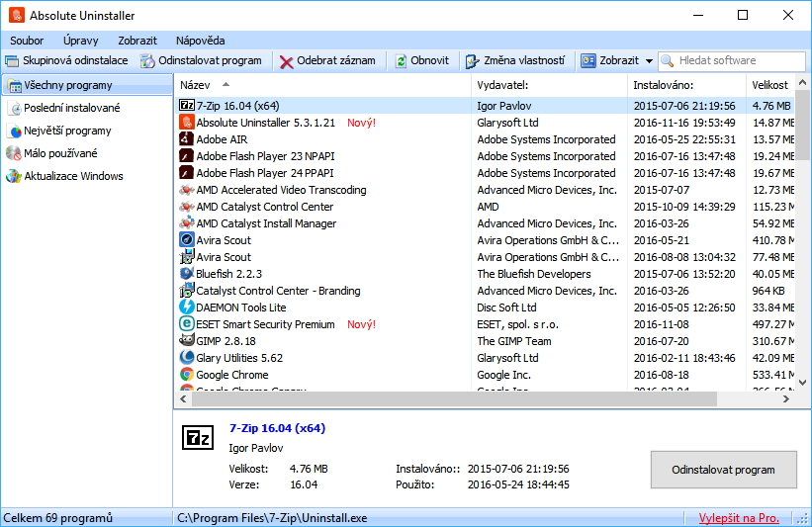Click the 2016-11-16 19:53:49 install date

tap(684, 123)
